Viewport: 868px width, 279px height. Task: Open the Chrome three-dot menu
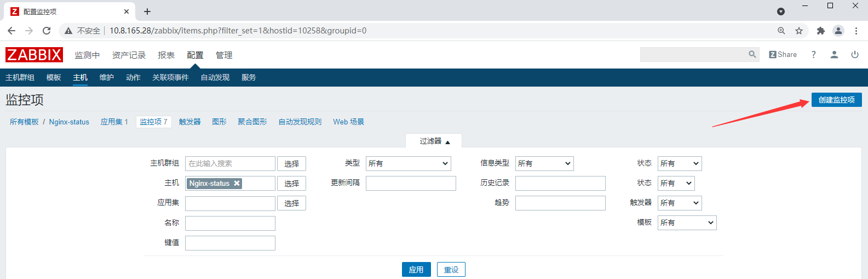coord(856,31)
